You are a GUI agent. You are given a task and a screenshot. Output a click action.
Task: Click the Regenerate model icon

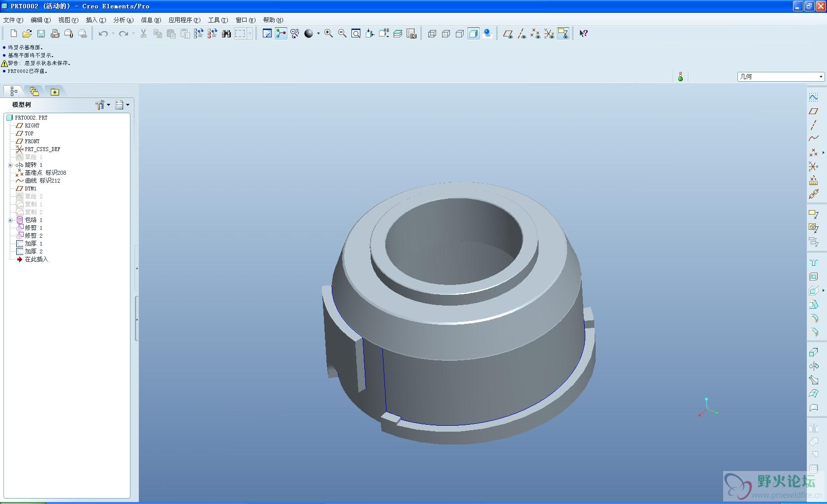(199, 33)
